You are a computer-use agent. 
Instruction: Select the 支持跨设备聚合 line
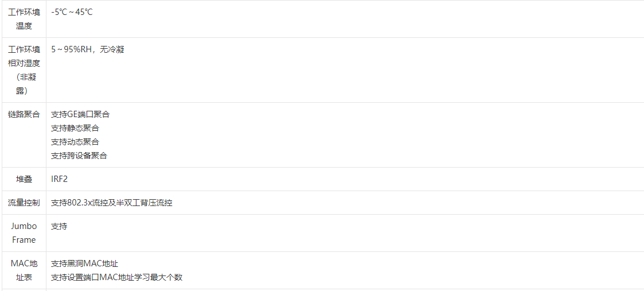[x=79, y=156]
